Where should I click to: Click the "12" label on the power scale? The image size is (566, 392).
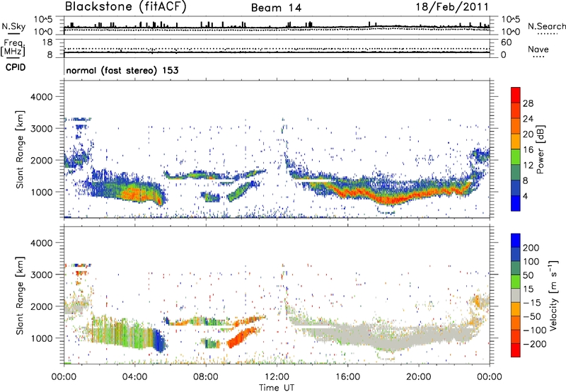pyautogui.click(x=528, y=165)
